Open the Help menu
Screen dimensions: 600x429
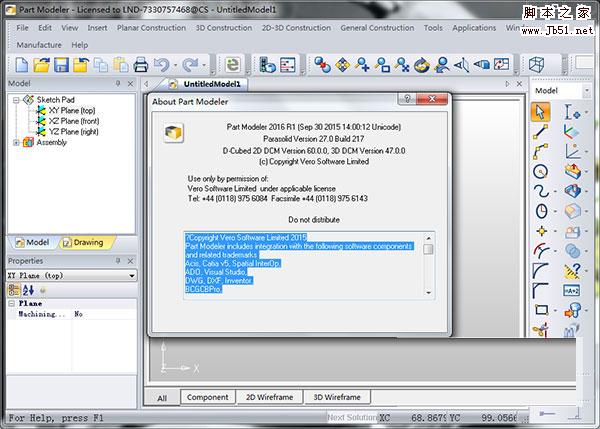pyautogui.click(x=80, y=45)
